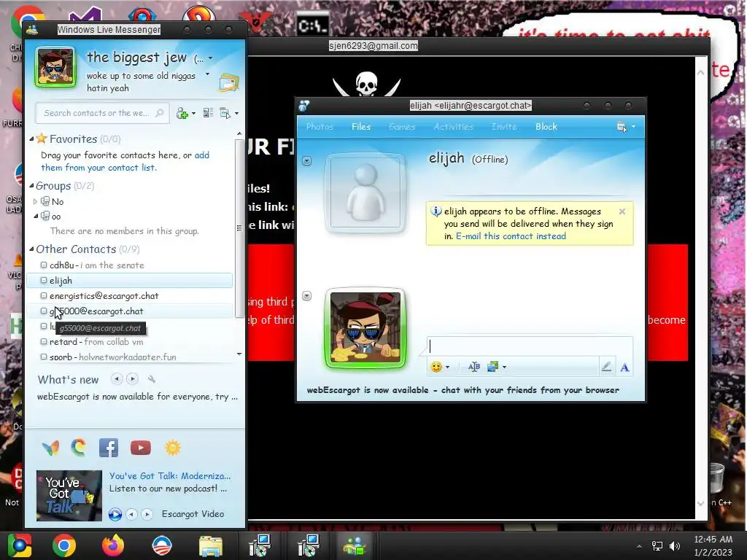The width and height of the screenshot is (747, 560).
Task: Open Activities in the chat window
Action: (453, 127)
